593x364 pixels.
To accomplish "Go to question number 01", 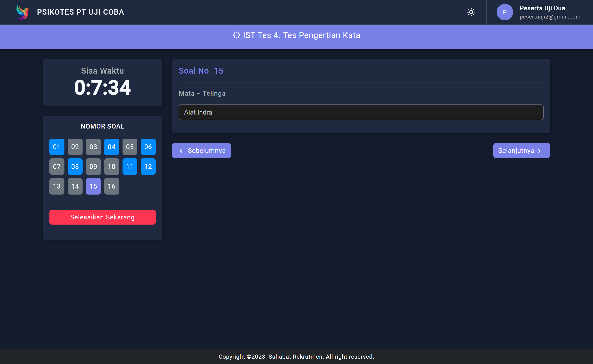I will tap(57, 147).
